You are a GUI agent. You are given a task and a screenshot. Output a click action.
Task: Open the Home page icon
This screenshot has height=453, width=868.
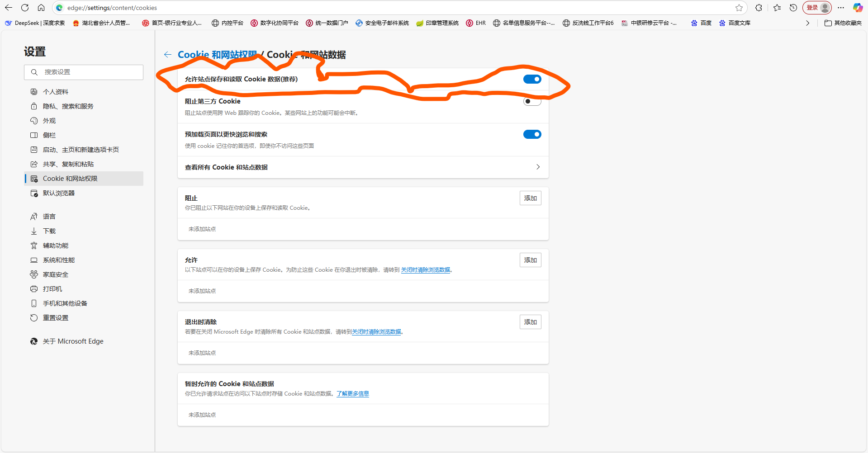(41, 8)
